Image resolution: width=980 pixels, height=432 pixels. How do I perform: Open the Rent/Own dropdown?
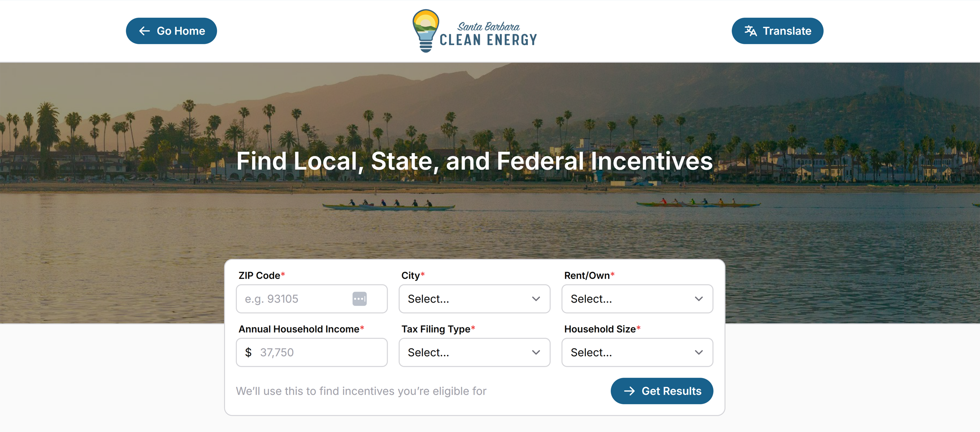[x=637, y=299]
